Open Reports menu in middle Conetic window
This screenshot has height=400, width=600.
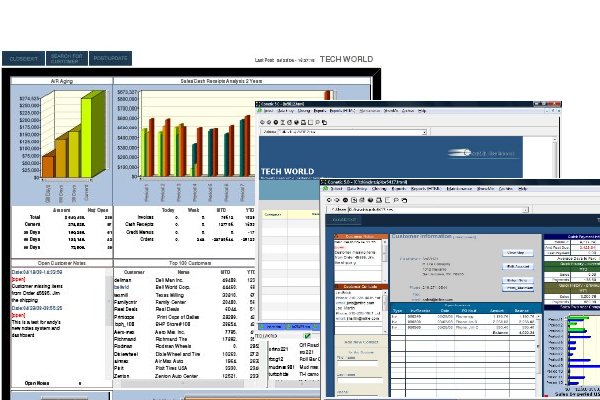pyautogui.click(x=320, y=111)
